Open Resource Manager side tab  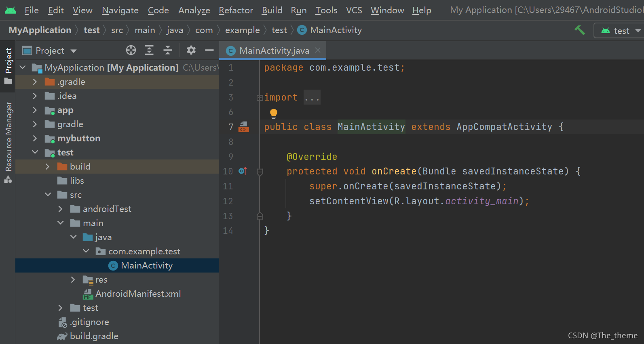8,142
